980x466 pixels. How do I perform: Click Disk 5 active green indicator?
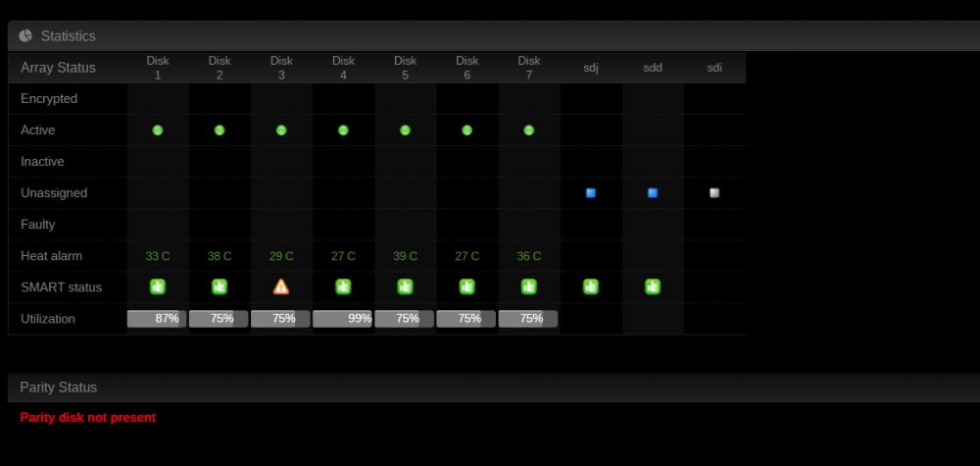(405, 130)
